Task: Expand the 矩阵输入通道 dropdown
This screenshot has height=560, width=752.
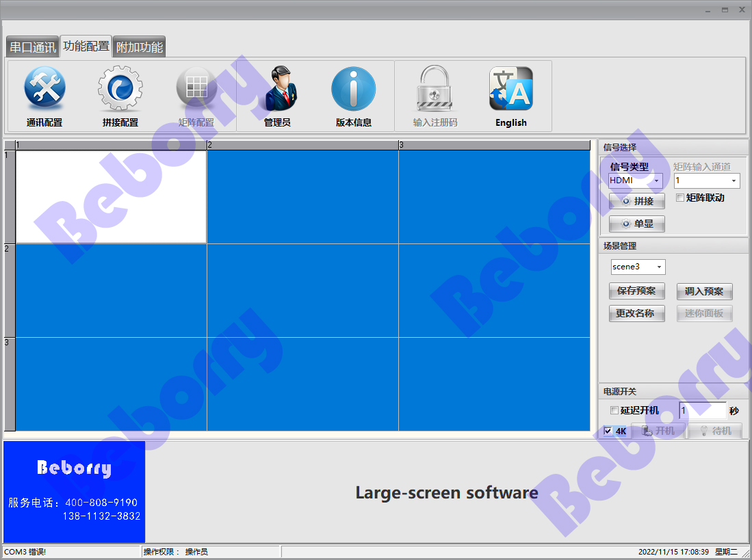Action: click(x=707, y=181)
